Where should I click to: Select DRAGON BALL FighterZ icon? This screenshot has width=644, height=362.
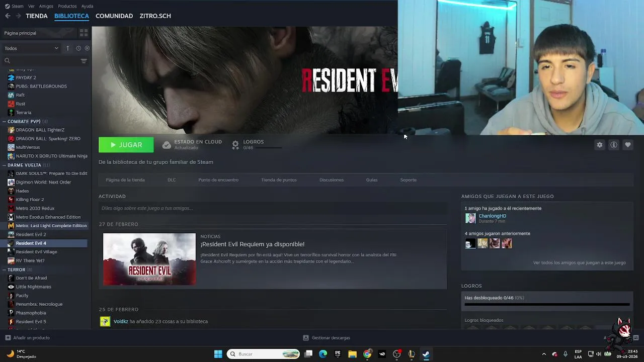(x=11, y=130)
